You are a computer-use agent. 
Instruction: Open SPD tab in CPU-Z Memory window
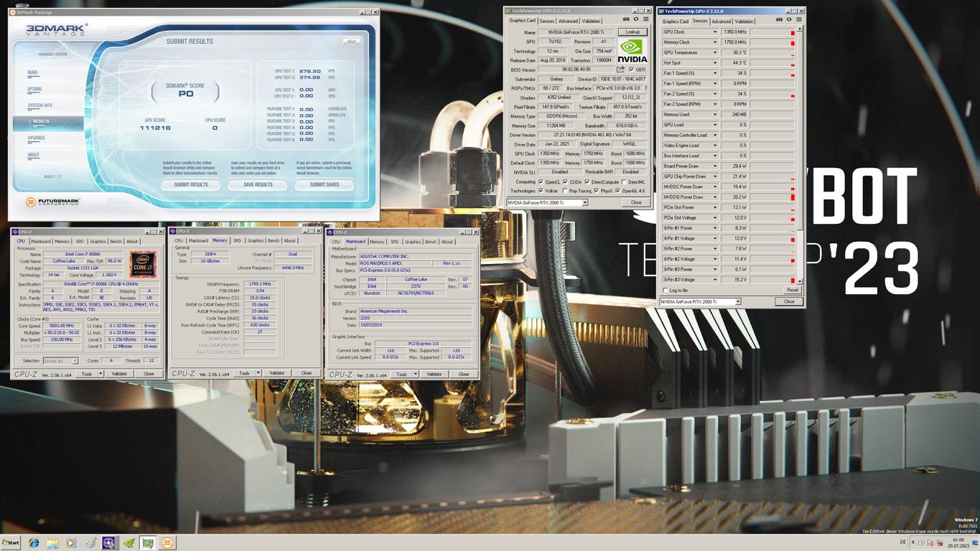(238, 241)
